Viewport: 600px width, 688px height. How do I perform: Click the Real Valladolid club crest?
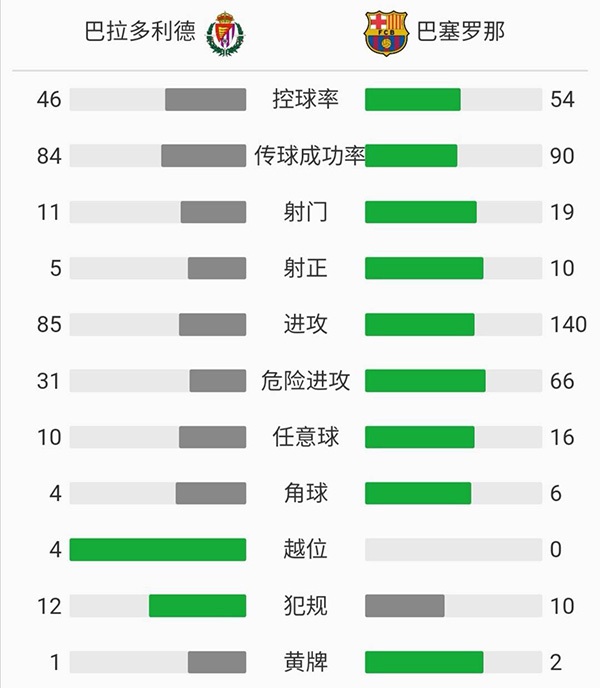click(x=225, y=33)
